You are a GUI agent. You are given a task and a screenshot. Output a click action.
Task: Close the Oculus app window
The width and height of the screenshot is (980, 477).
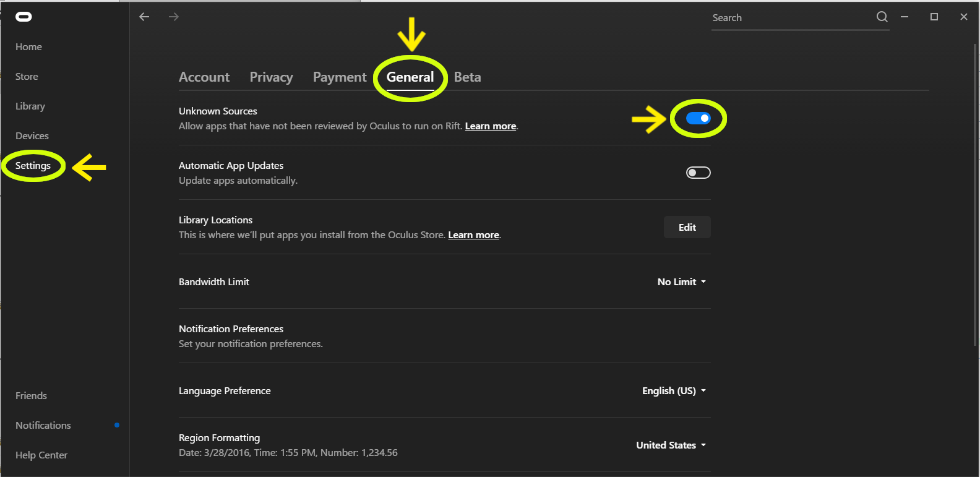[963, 17]
